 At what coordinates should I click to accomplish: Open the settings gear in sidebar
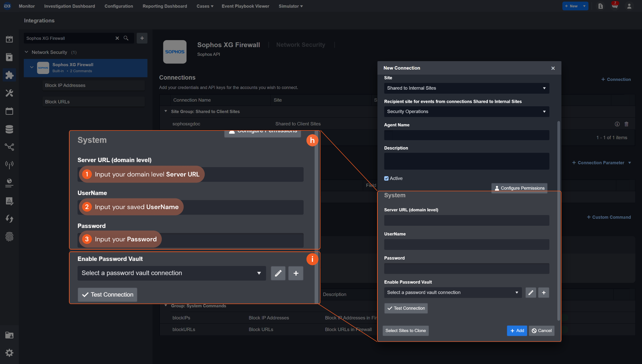(x=9, y=353)
